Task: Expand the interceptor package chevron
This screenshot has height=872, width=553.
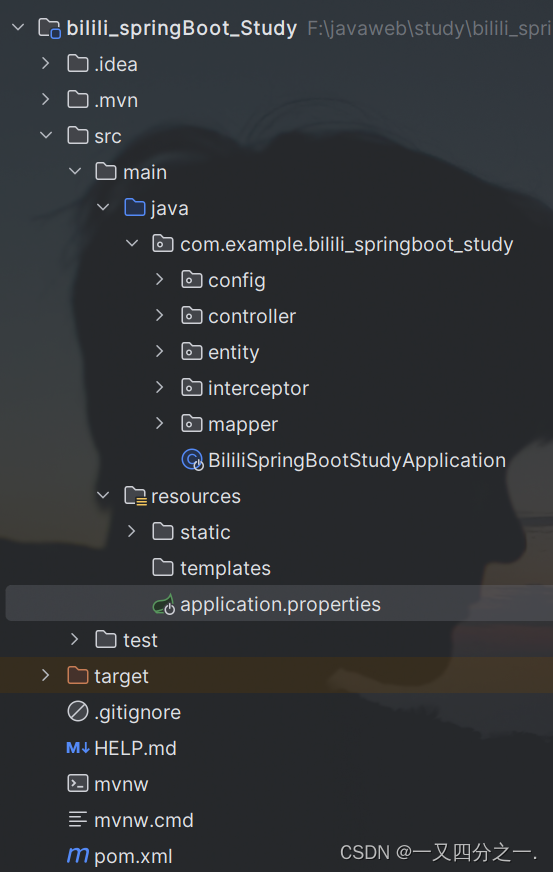Action: (160, 387)
